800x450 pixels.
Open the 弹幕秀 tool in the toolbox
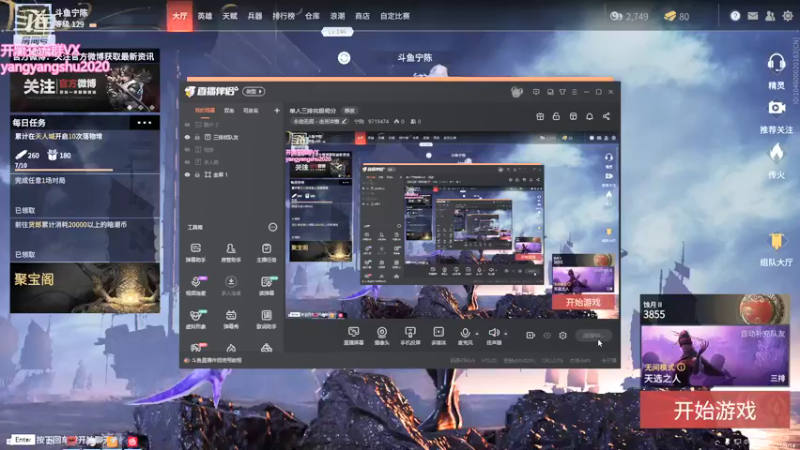[231, 319]
